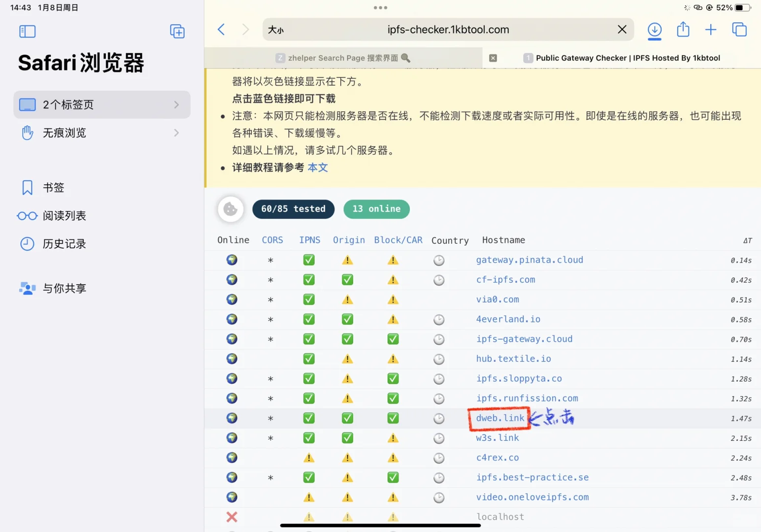The image size is (761, 532).
Task: Click globe icon in dweb.link row
Action: coord(232,418)
